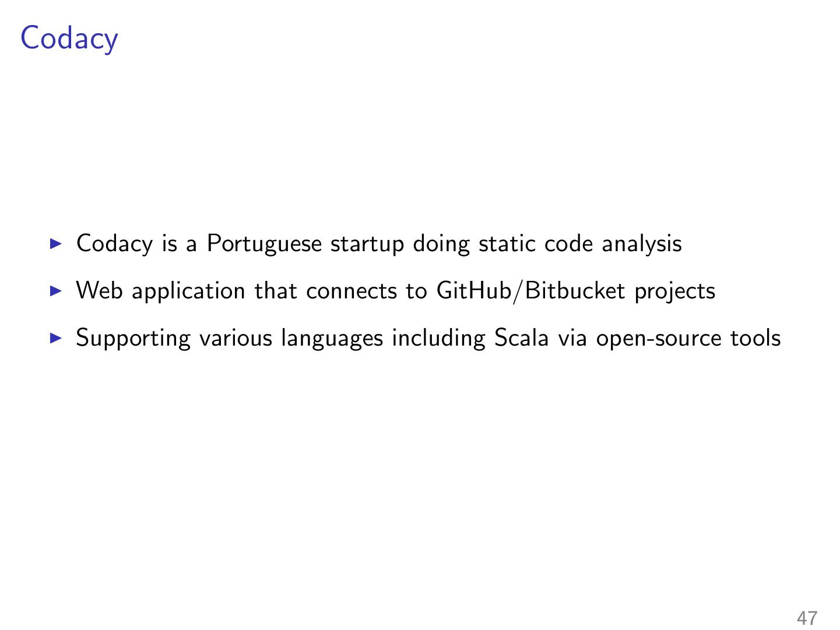Click the triangle bullet before "Codacy is a"

56,243
